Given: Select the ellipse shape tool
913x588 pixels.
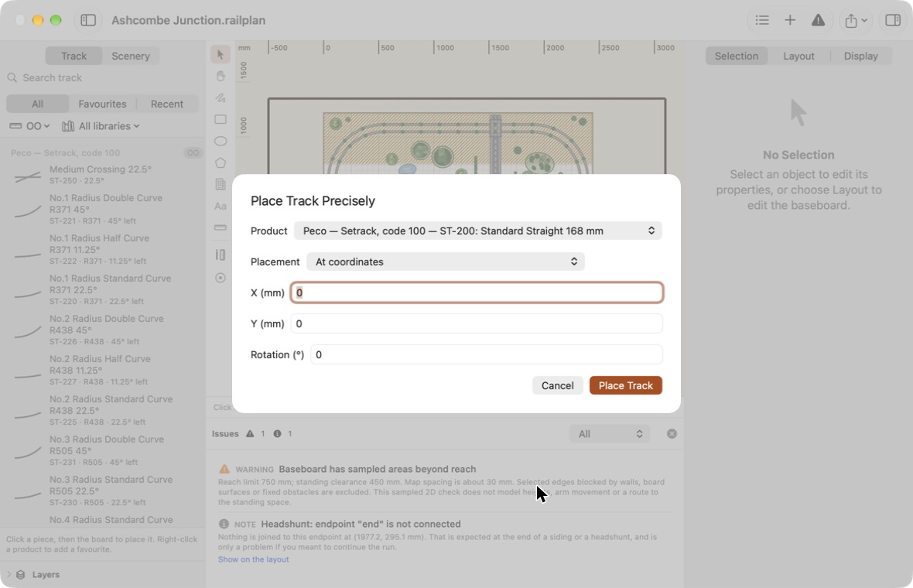Looking at the screenshot, I should 220,141.
